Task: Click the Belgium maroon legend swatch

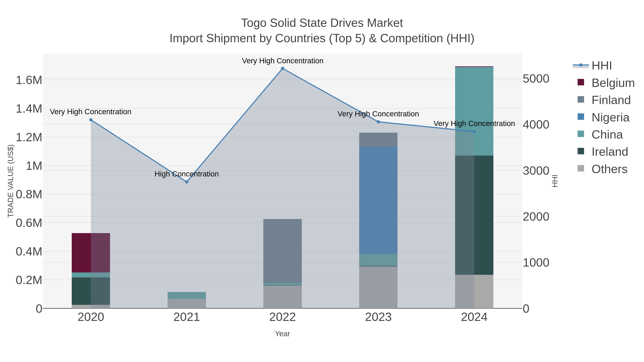Action: [x=581, y=82]
